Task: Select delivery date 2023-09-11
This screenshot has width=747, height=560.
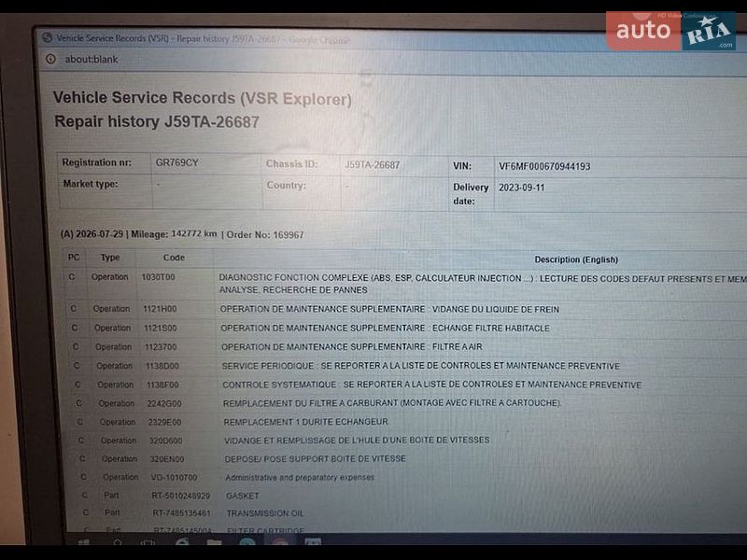Action: click(522, 188)
